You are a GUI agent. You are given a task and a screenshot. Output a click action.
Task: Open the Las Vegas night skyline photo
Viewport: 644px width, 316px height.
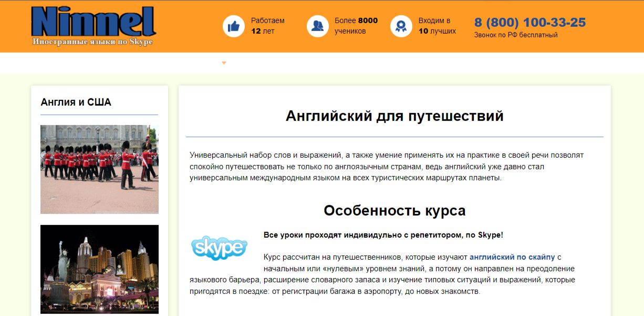coord(99,269)
